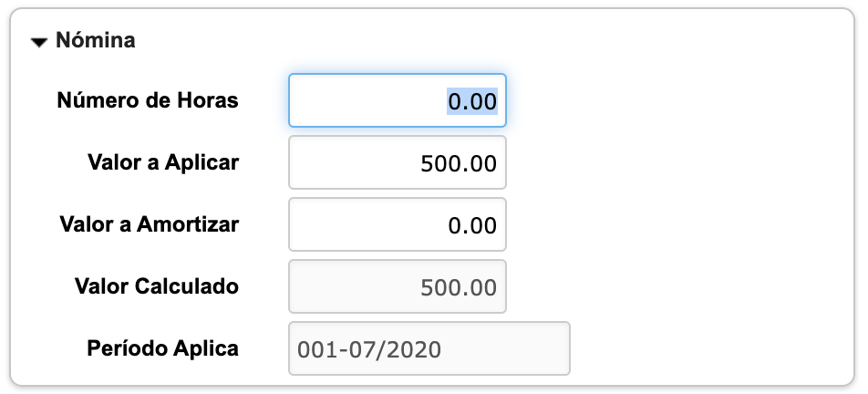Click the Valor a Aplicar input field
The height and width of the screenshot is (394, 868).
[397, 163]
